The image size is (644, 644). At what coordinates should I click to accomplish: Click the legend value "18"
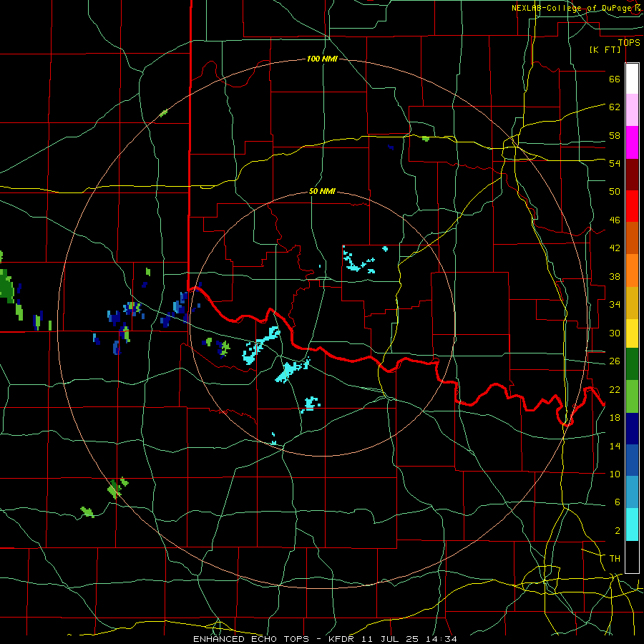click(615, 417)
